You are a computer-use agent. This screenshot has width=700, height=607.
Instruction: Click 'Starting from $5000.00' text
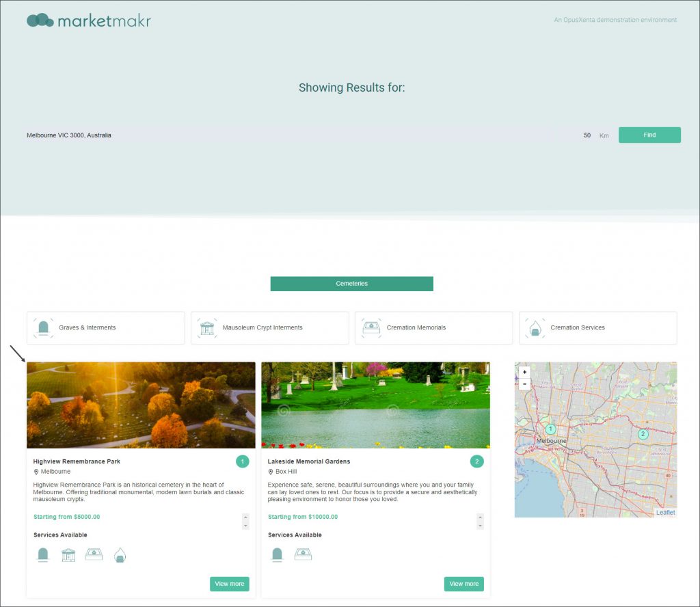[67, 517]
